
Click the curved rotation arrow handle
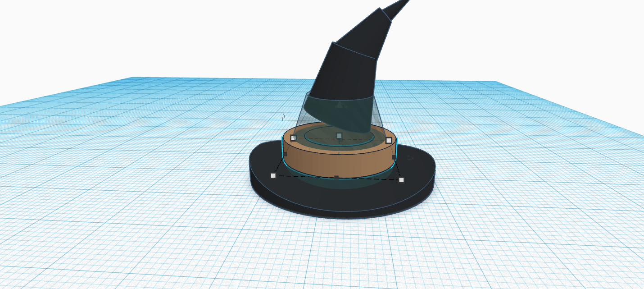coord(410,158)
